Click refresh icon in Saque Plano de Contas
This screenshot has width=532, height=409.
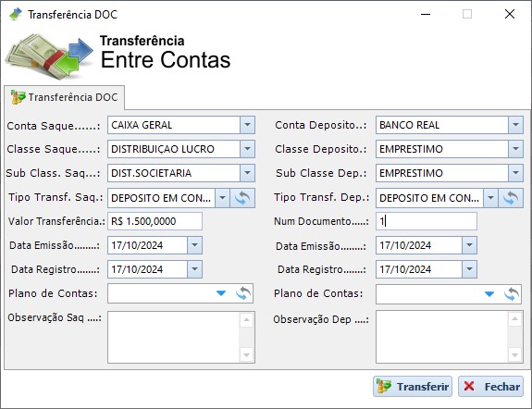point(243,293)
